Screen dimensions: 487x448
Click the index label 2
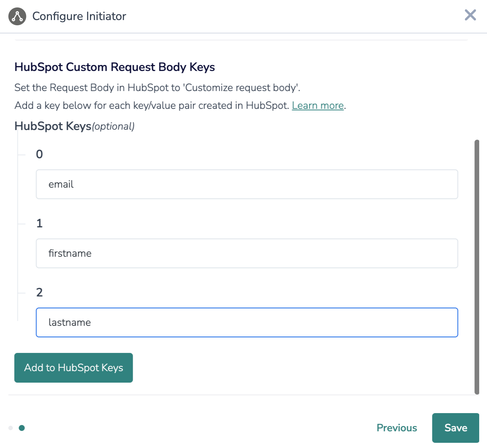[39, 292]
